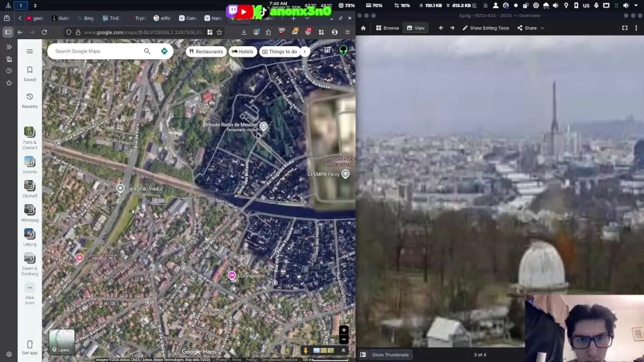Image resolution: width=644 pixels, height=362 pixels.
Task: Select the Hotels category chip
Action: (x=242, y=51)
